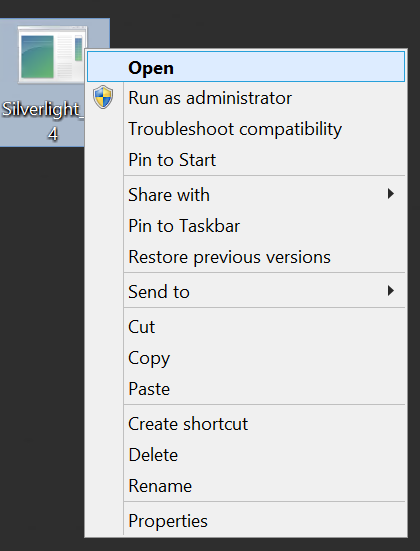Expand the Share with submenu arrow

[x=390, y=194]
